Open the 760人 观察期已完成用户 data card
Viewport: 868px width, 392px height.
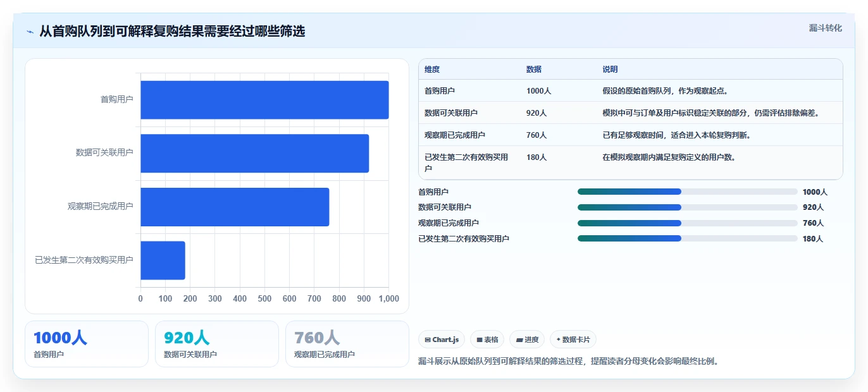347,344
